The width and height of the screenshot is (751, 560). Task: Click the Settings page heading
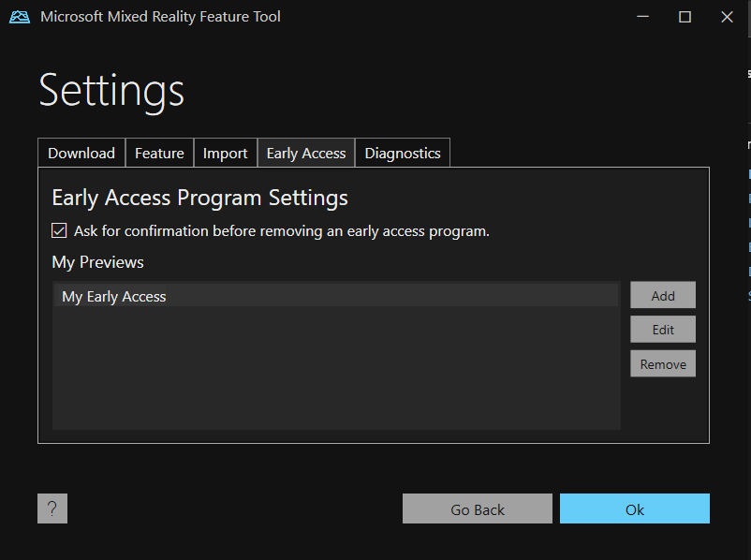coord(110,91)
